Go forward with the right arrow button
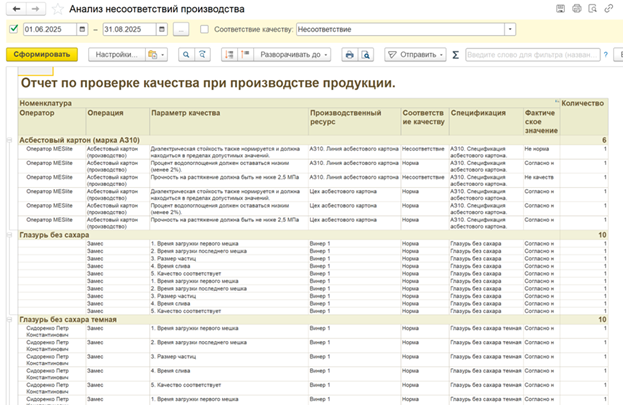The height and width of the screenshot is (405, 623). coord(36,9)
